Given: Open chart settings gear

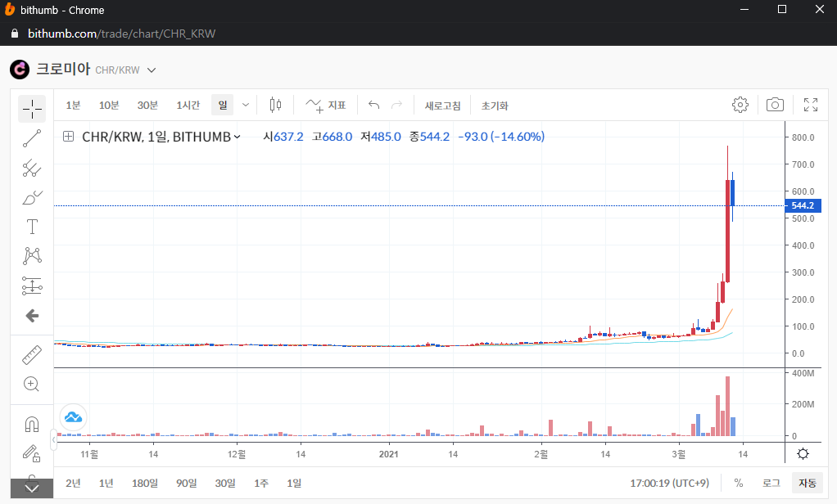Looking at the screenshot, I should (x=740, y=105).
